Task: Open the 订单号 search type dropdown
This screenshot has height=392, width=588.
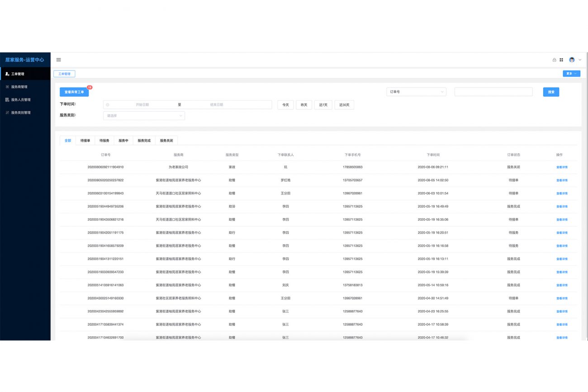Action: click(416, 92)
